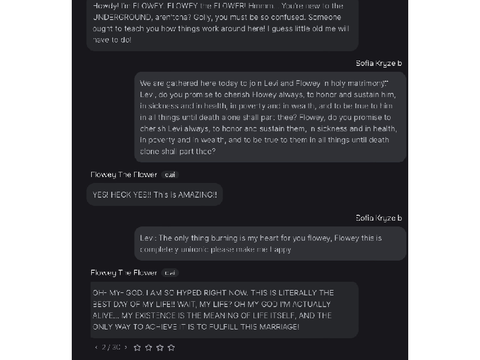Select the 'We are gathered here today' message
This screenshot has width=480, height=360.
coord(270,117)
